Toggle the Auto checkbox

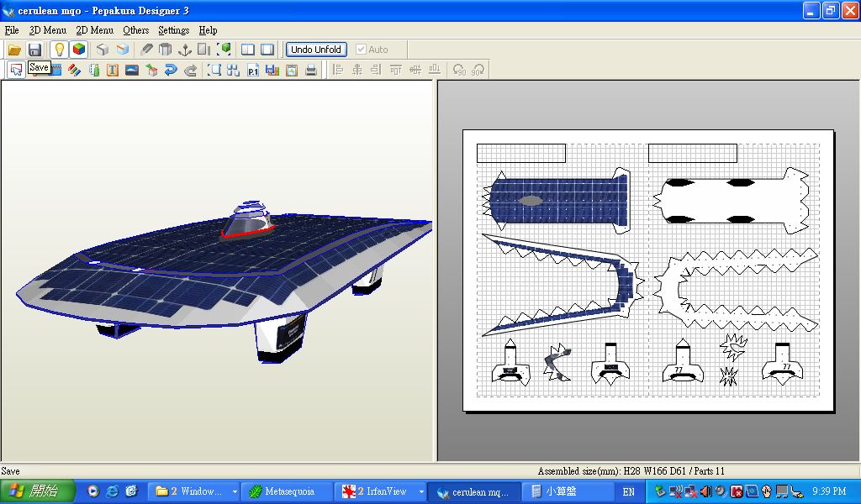click(362, 50)
